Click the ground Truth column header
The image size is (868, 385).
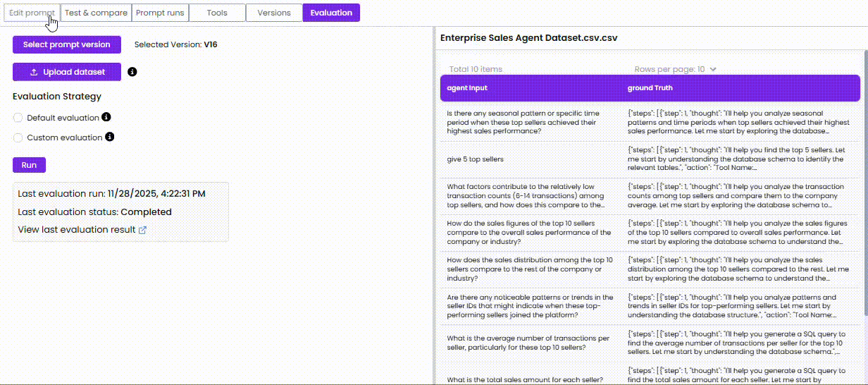tap(650, 88)
